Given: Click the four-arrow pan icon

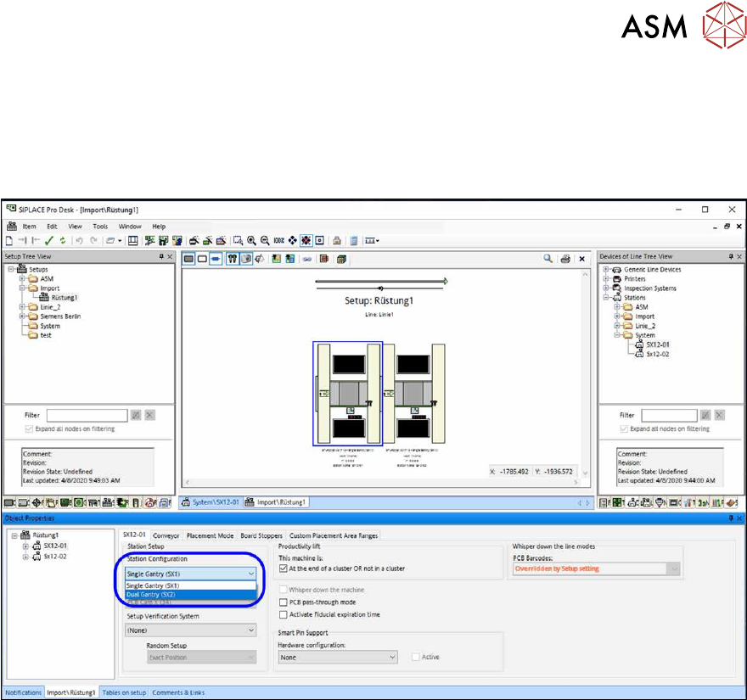Looking at the screenshot, I should (x=293, y=241).
